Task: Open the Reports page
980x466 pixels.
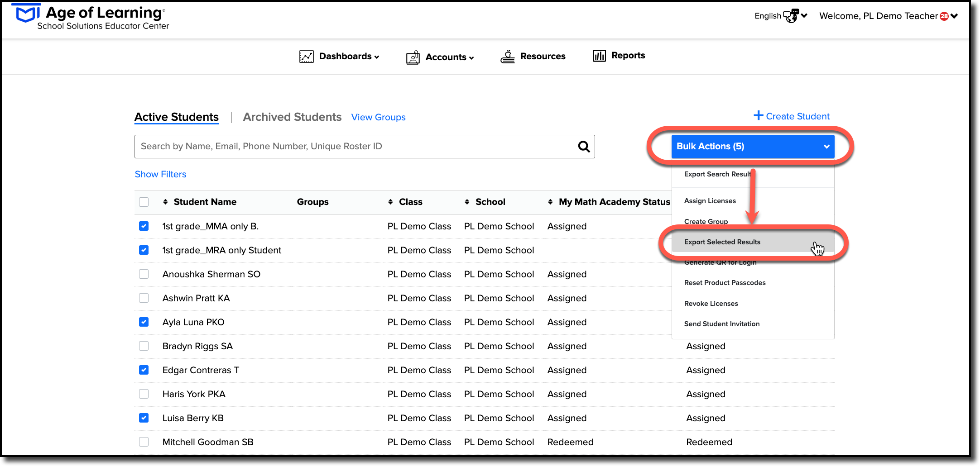Action: click(x=619, y=56)
